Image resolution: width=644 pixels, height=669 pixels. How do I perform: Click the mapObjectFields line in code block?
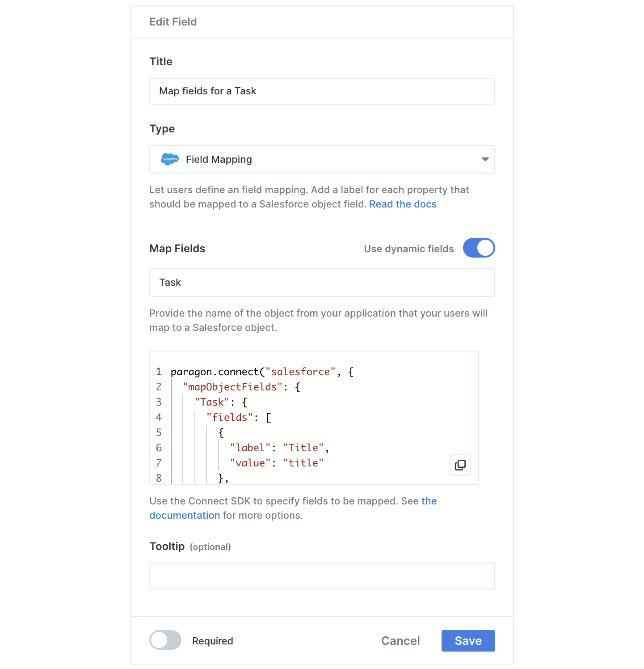click(242, 387)
